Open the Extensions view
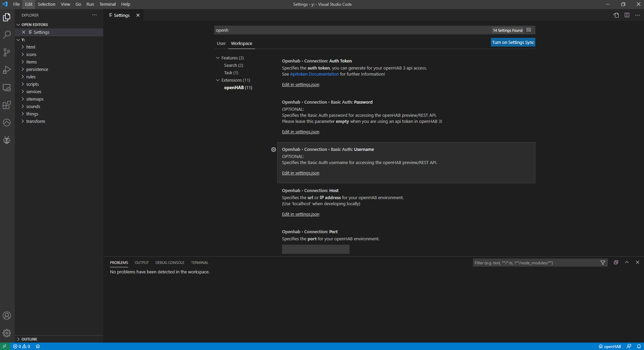 click(7, 105)
